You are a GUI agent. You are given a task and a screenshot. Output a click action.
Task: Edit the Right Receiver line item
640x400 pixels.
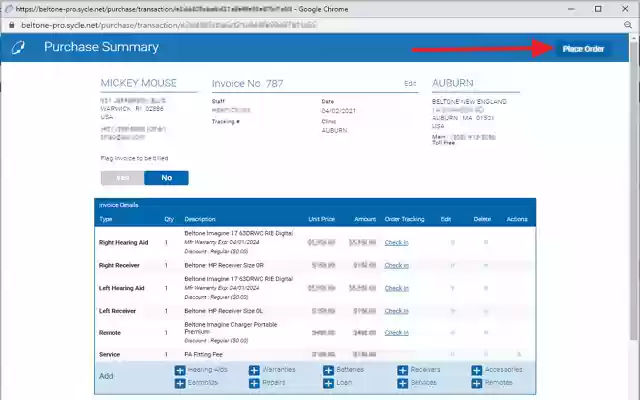[452, 265]
